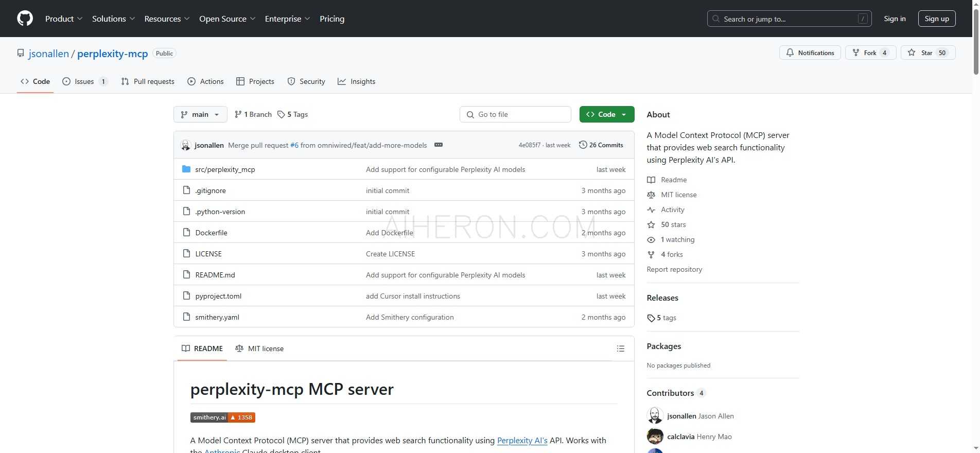980x453 pixels.
Task: Open the Pull requests tab
Action: click(148, 81)
